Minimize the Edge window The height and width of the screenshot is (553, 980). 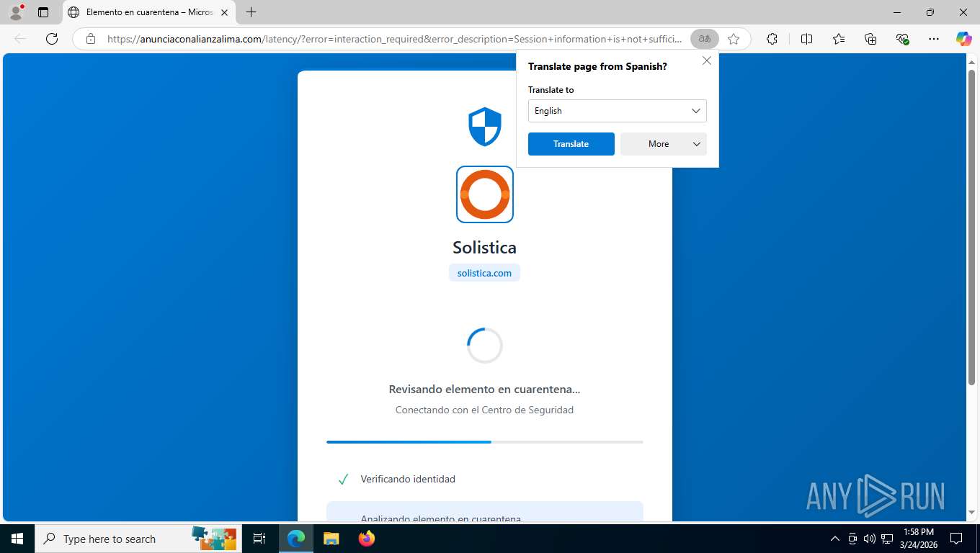tap(897, 12)
